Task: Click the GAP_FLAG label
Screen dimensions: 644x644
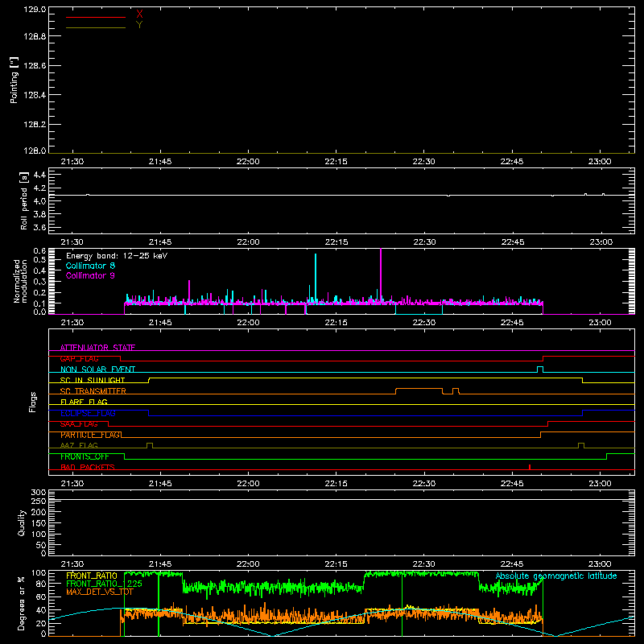Action: (x=79, y=358)
